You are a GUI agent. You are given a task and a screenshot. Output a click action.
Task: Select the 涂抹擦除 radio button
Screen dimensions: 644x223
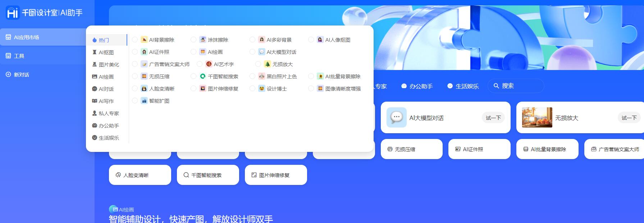193,40
